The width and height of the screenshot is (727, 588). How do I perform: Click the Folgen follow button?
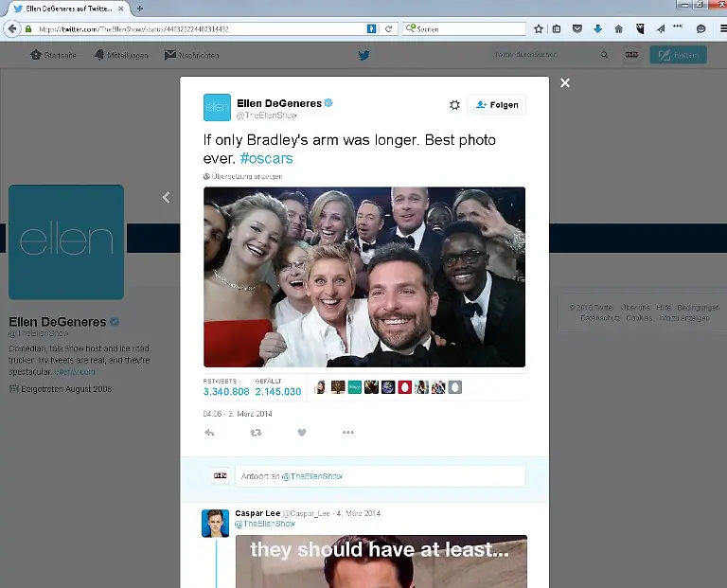click(497, 105)
